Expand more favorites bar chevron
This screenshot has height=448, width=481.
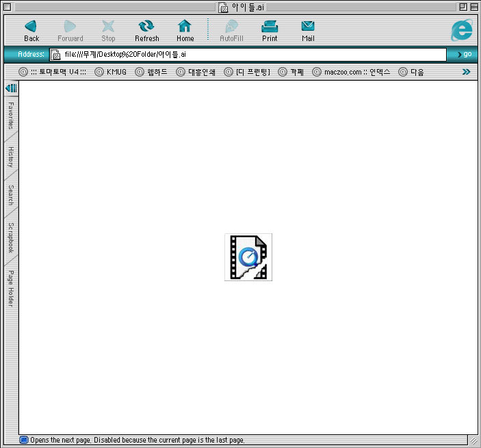(x=466, y=72)
